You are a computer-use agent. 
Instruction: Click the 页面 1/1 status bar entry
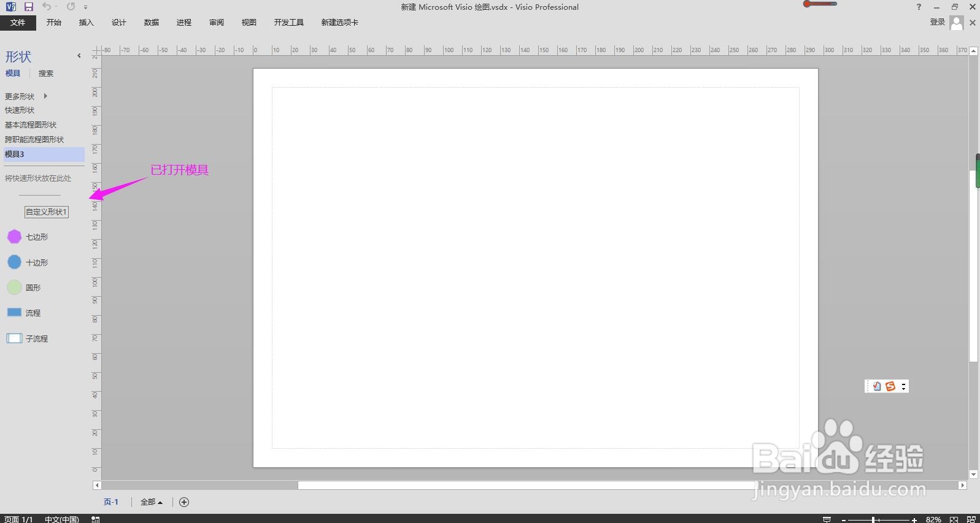(x=18, y=519)
